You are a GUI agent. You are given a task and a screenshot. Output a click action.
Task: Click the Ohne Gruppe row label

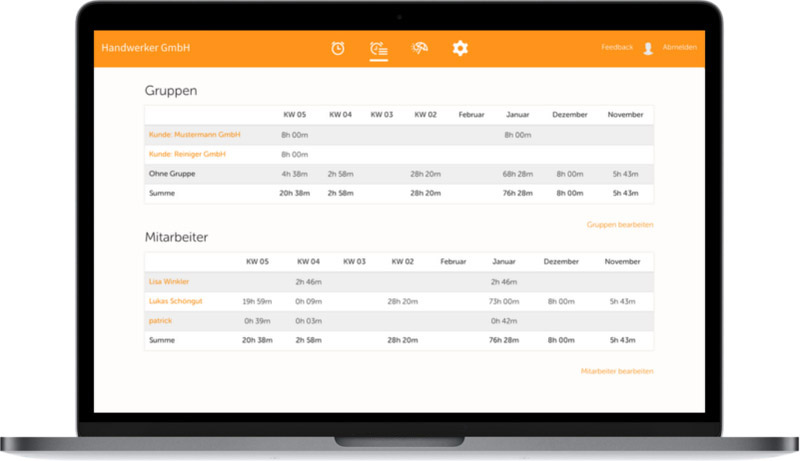click(x=172, y=173)
